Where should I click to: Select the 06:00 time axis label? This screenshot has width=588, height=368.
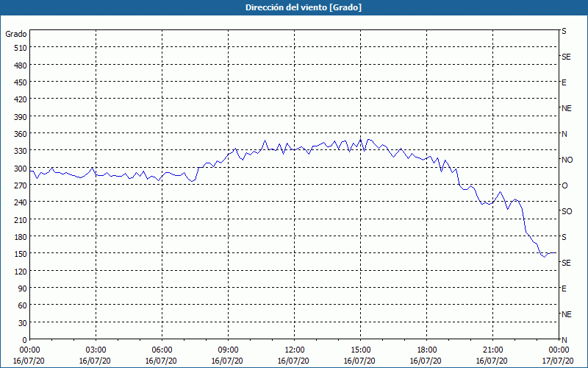162,350
